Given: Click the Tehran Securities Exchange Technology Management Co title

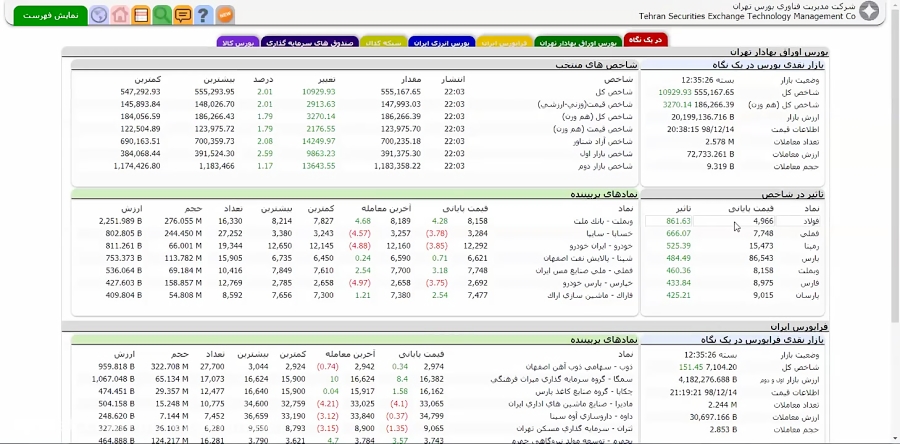Looking at the screenshot, I should [747, 17].
